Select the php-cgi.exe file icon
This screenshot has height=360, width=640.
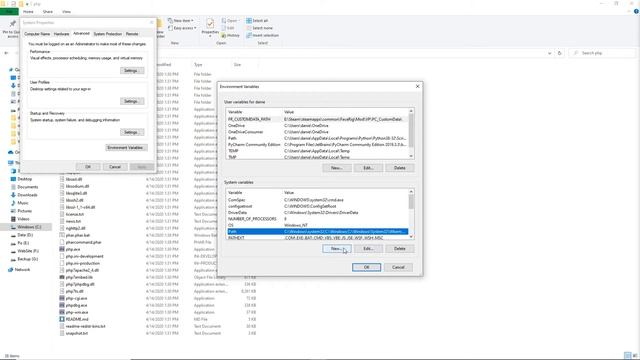coord(62,298)
